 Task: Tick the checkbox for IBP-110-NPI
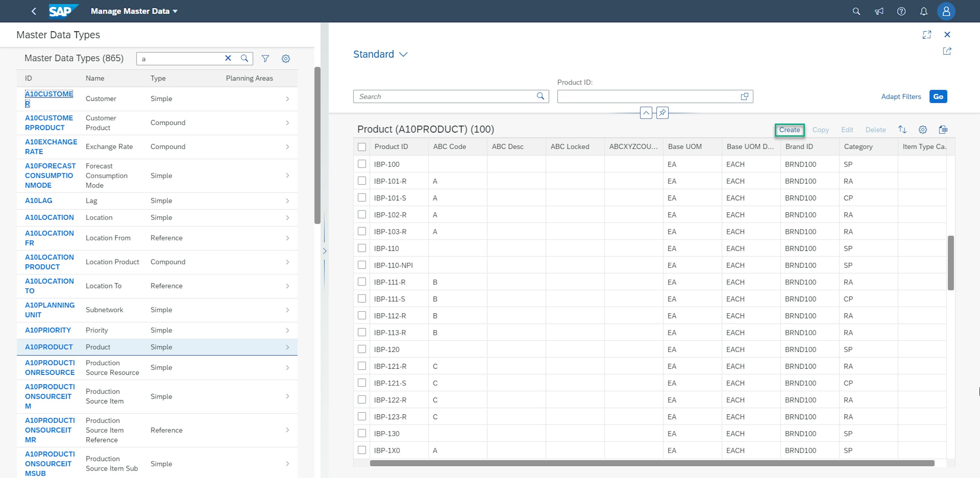pos(362,265)
